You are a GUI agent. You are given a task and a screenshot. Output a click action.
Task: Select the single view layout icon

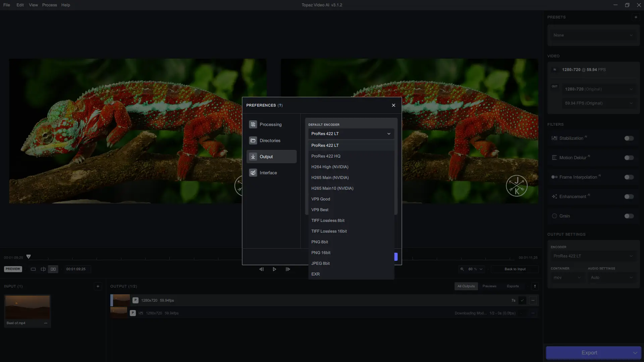click(33, 269)
